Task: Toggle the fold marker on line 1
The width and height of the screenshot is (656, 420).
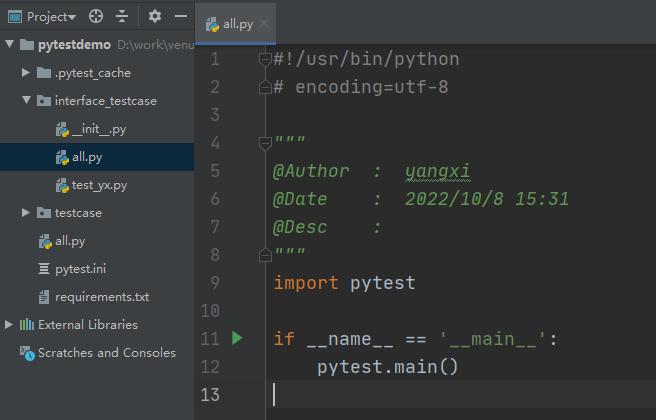Action: [x=265, y=59]
